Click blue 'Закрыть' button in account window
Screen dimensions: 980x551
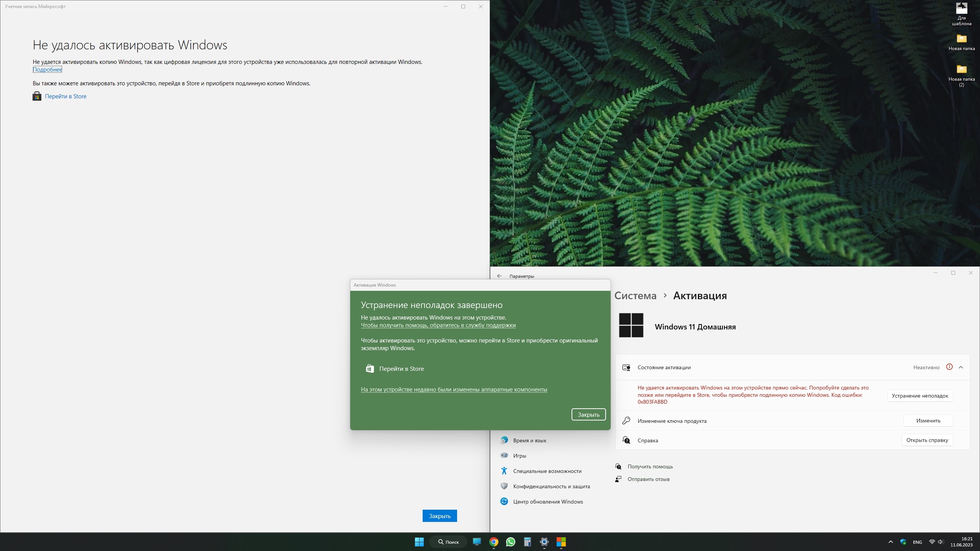pos(440,516)
